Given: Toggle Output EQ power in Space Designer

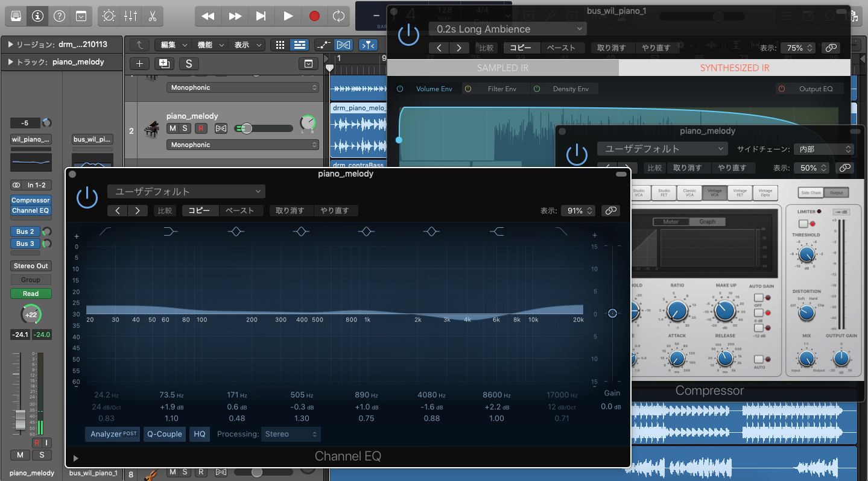Looking at the screenshot, I should tap(782, 89).
